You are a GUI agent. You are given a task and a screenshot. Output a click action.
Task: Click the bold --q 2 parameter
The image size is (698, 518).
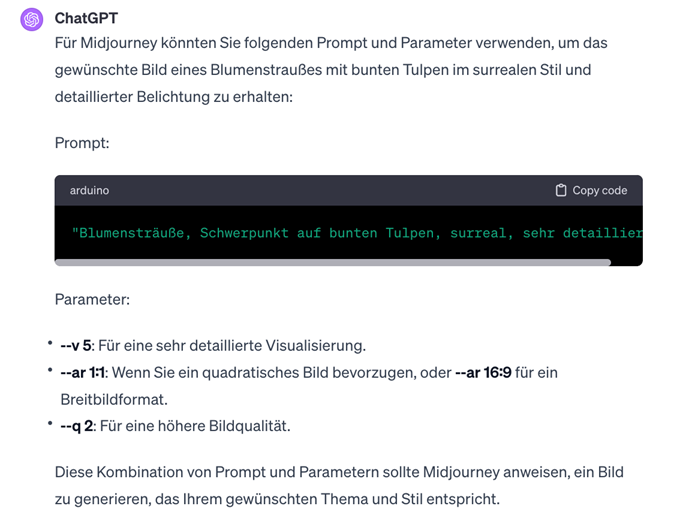tap(76, 426)
